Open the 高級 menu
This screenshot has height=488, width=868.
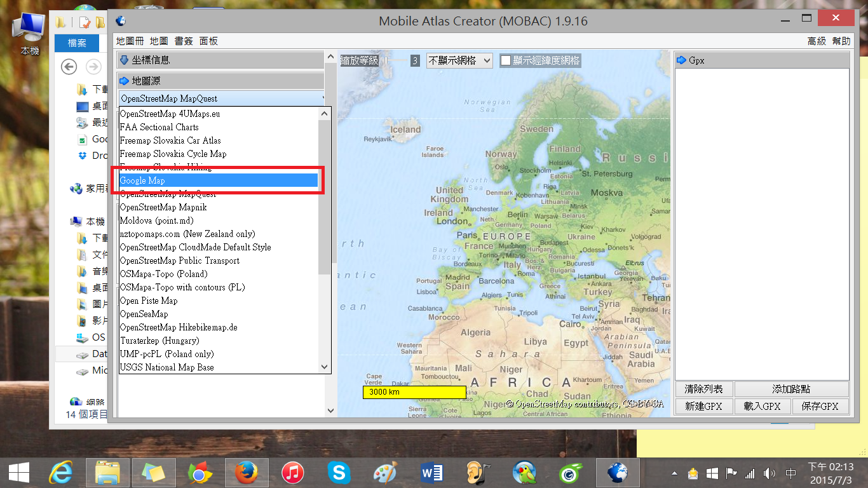817,41
